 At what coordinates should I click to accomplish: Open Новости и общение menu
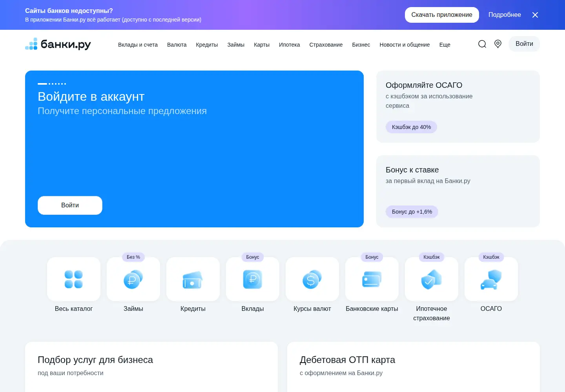coord(405,45)
